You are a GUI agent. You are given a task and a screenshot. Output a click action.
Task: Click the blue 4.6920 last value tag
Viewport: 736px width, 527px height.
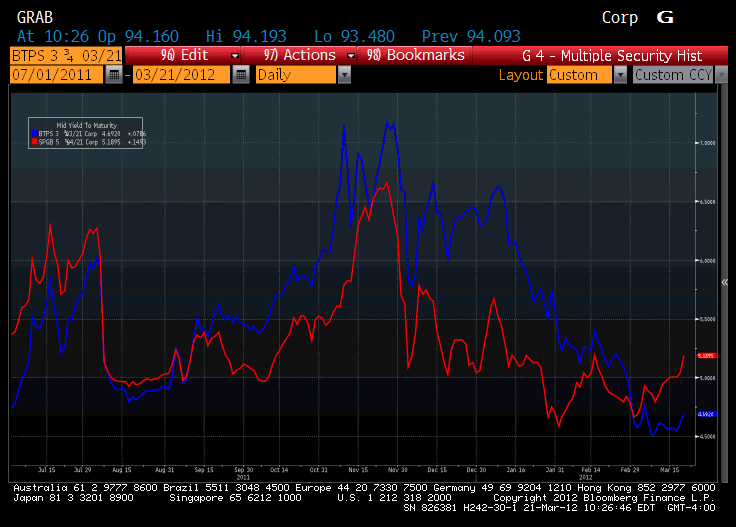706,414
